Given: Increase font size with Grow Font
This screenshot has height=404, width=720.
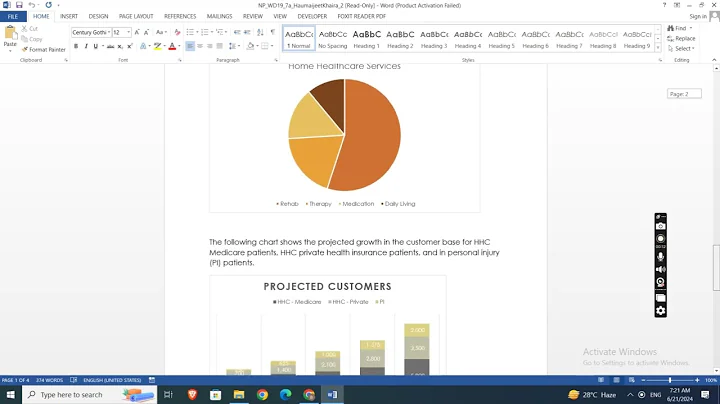Looking at the screenshot, I should (x=137, y=32).
